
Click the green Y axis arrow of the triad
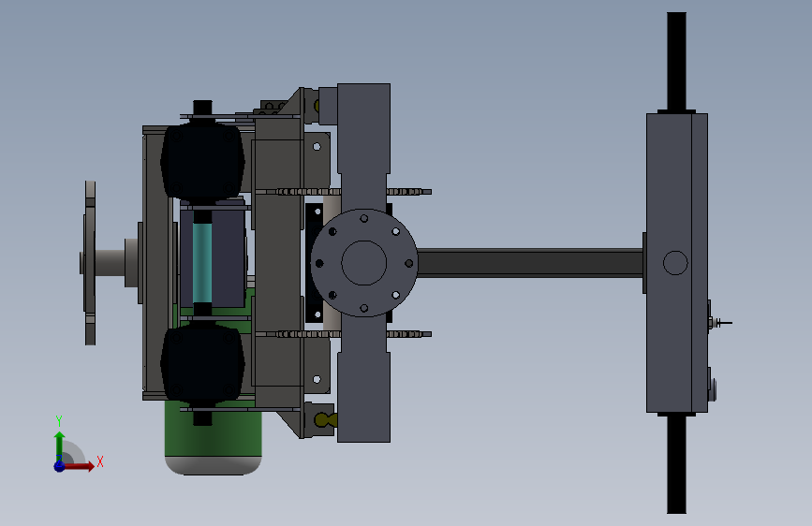[60, 446]
